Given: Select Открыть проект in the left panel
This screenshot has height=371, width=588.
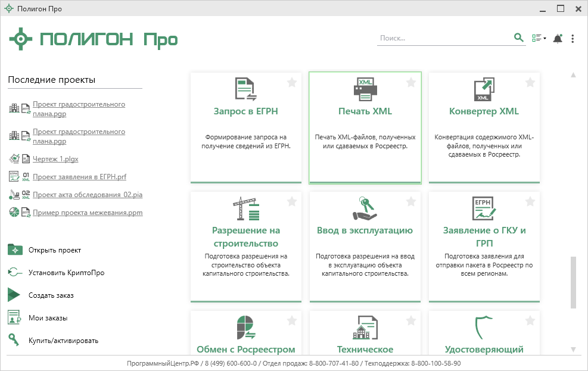Looking at the screenshot, I should click(x=54, y=250).
